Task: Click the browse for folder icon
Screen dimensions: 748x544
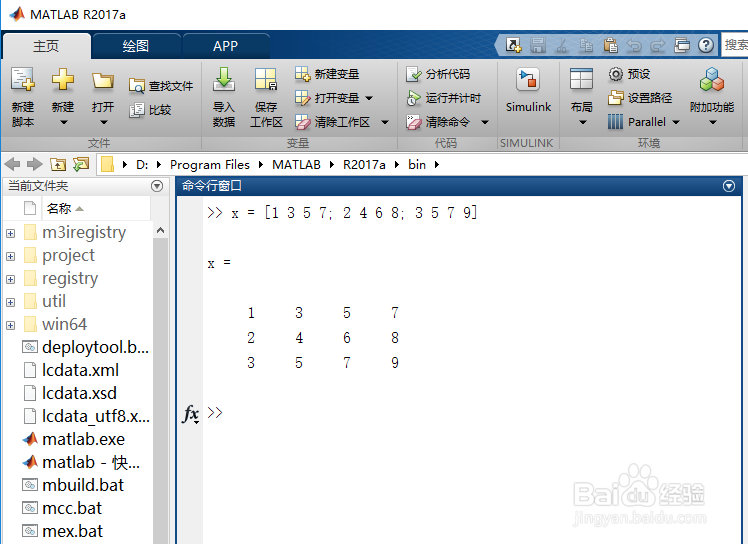Action: (81, 165)
